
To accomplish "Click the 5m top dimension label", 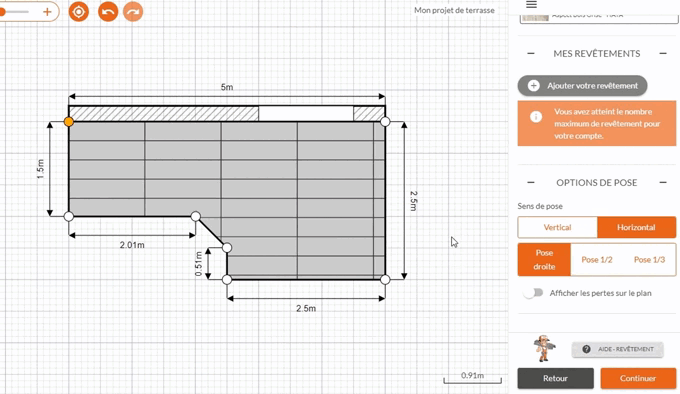I will click(x=227, y=87).
